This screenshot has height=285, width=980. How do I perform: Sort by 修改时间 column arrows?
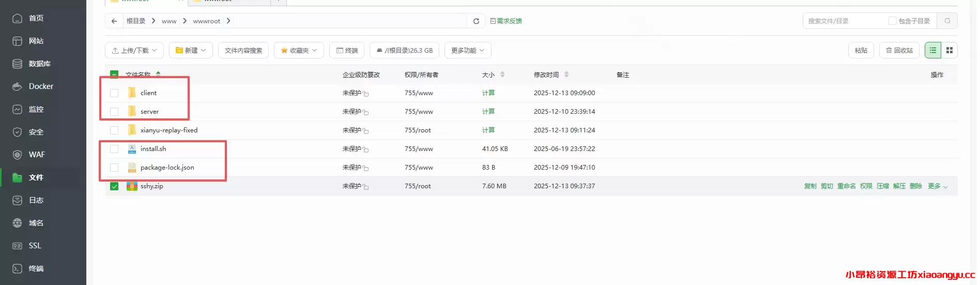[566, 74]
